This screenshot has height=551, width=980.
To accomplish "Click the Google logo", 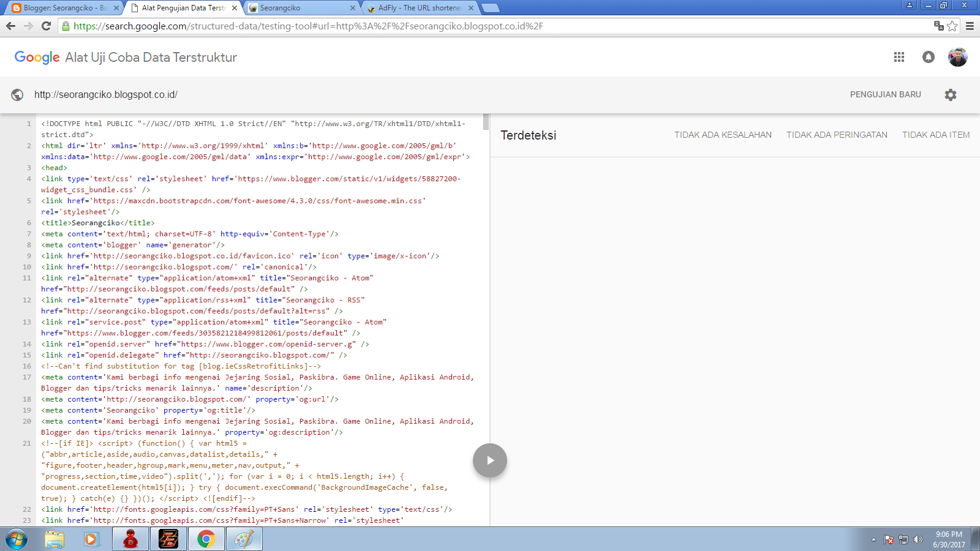I will (37, 57).
